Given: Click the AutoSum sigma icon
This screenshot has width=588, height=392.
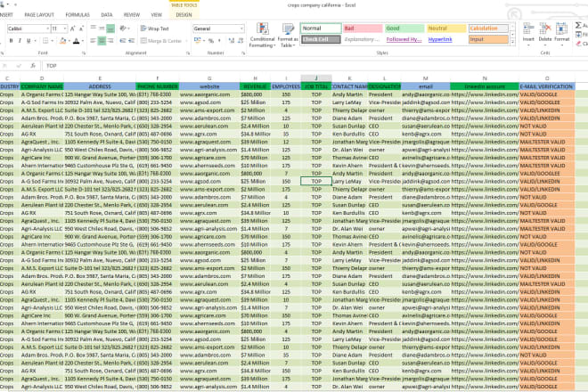Looking at the screenshot, I should (x=578, y=25).
